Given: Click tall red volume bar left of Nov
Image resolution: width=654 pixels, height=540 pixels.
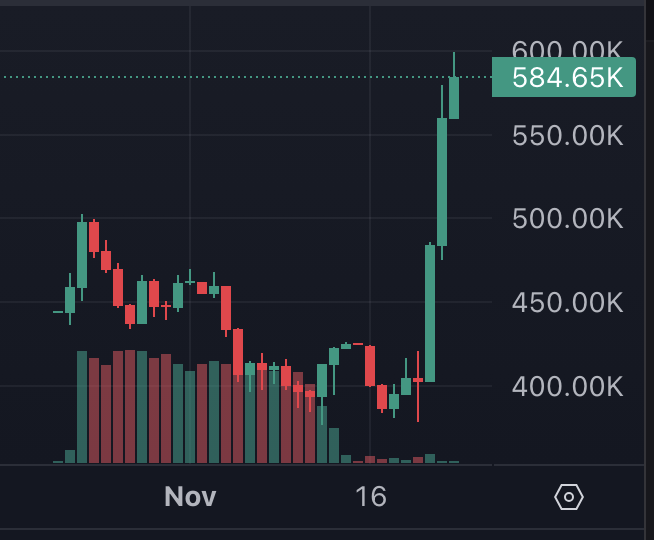Looking at the screenshot, I should [x=130, y=406].
